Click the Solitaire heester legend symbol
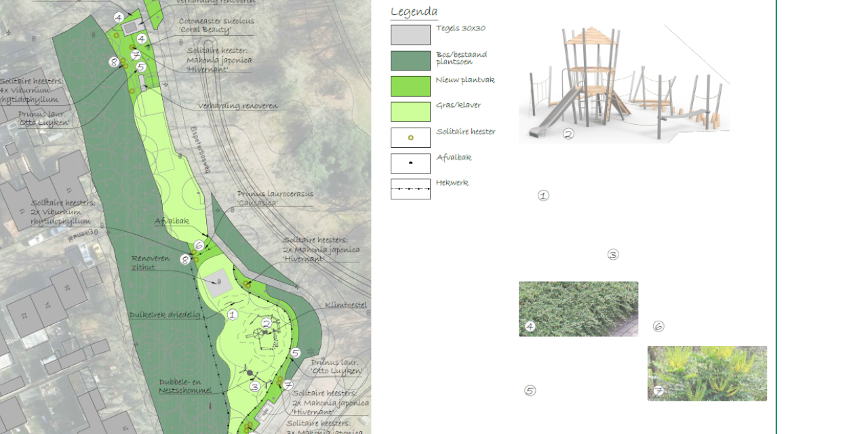This screenshot has width=868, height=434. point(410,138)
